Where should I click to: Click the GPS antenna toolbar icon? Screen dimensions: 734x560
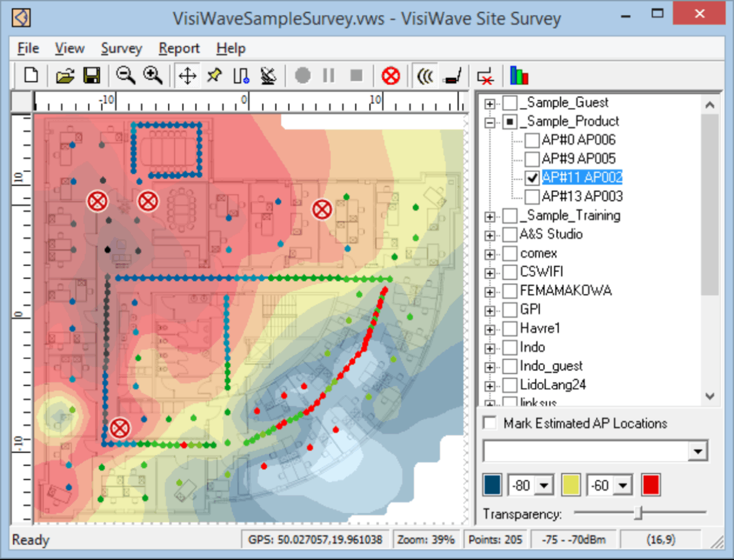click(268, 76)
